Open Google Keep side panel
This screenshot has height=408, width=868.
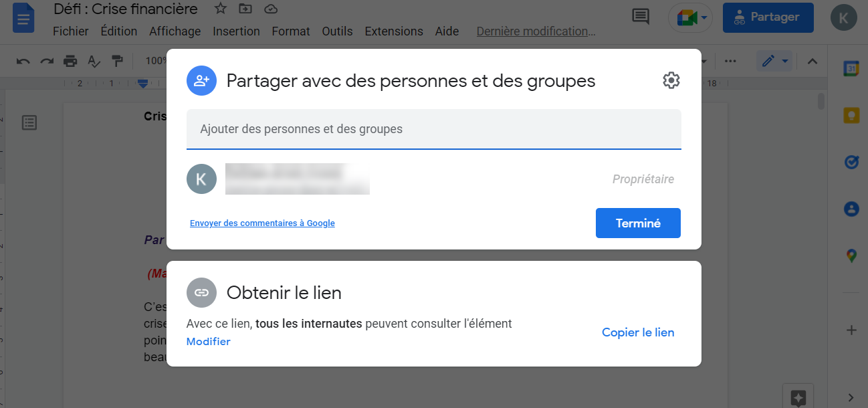coord(851,115)
